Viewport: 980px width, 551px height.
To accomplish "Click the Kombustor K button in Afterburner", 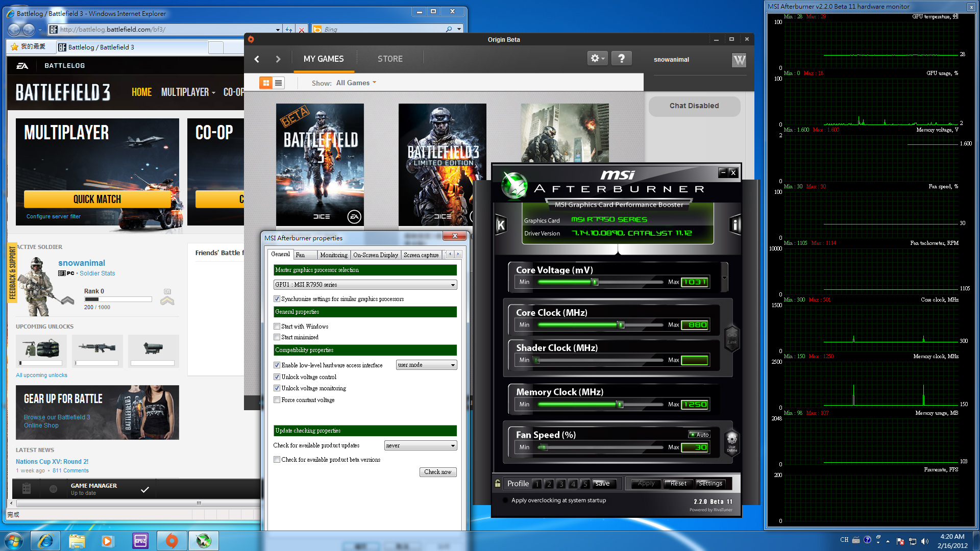I will click(501, 225).
